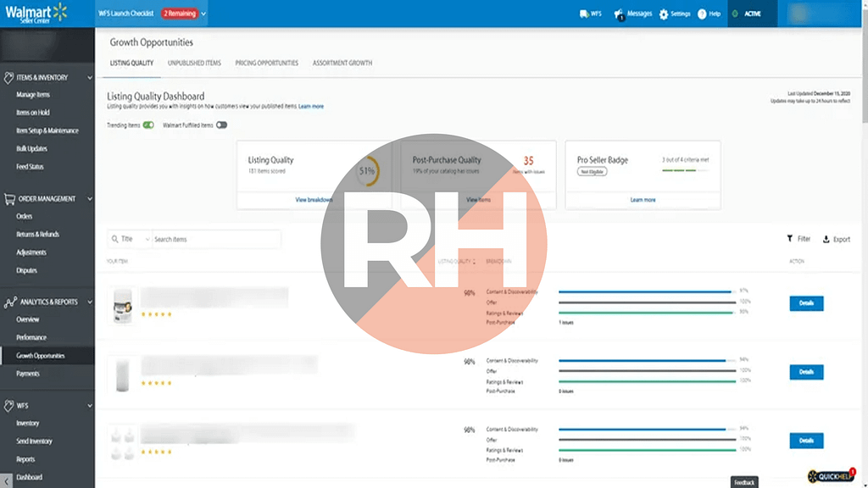
Task: Click the search magnifier icon
Action: coord(114,239)
